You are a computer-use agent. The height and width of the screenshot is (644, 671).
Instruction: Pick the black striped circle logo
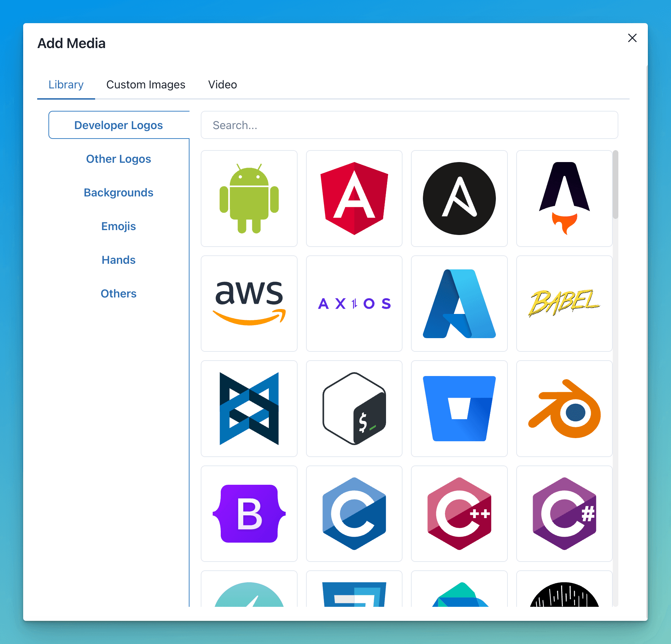point(564,589)
